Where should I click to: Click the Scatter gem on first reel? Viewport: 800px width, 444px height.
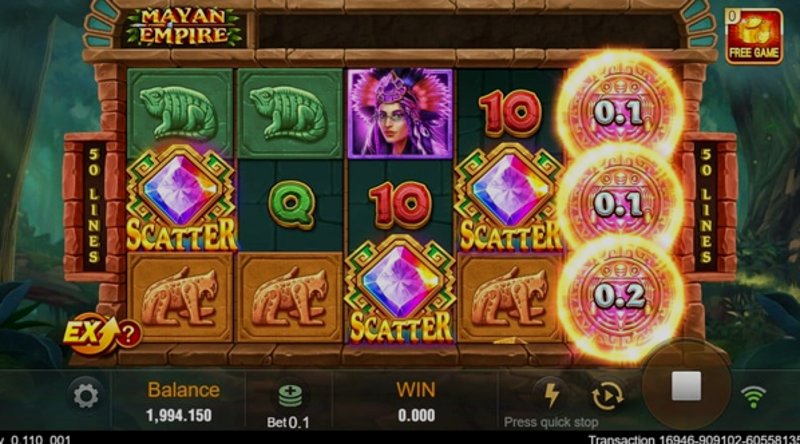pyautogui.click(x=181, y=199)
